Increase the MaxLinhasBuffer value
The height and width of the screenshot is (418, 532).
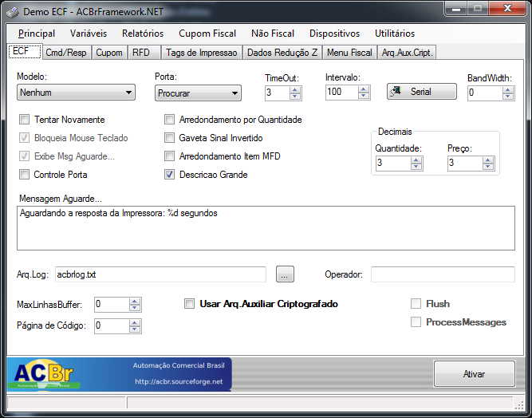click(x=135, y=302)
